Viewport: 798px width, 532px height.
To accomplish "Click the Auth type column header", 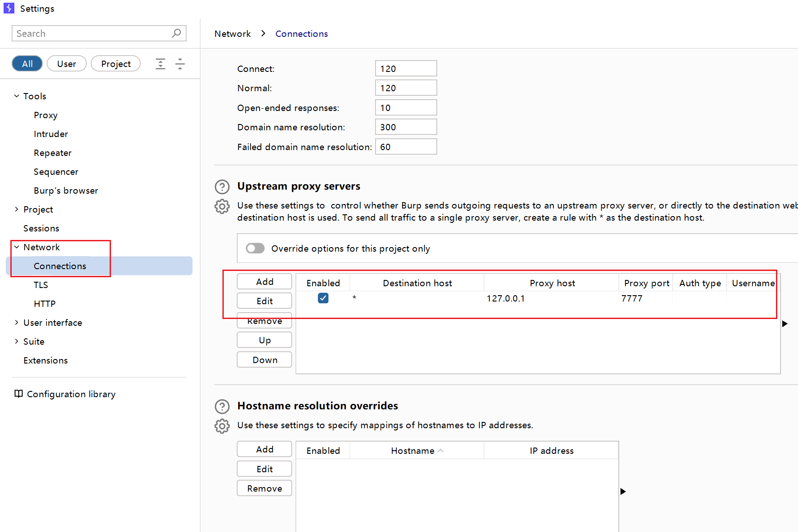I will click(700, 283).
